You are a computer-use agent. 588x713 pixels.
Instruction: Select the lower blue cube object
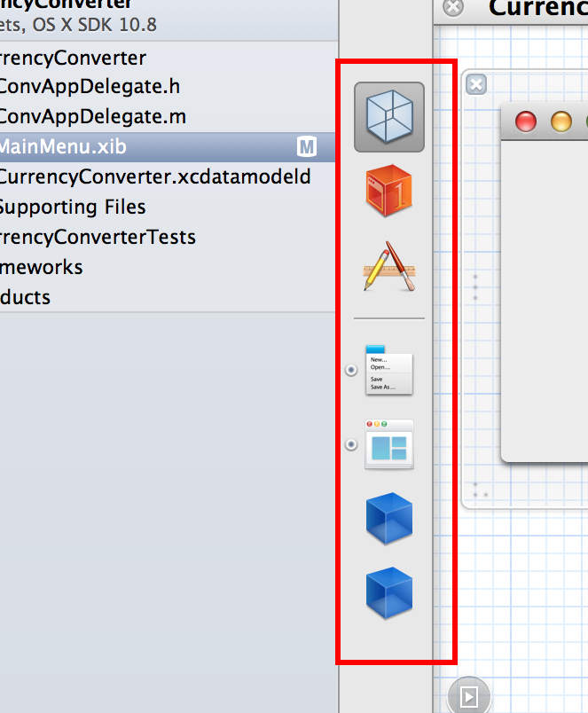pos(389,593)
